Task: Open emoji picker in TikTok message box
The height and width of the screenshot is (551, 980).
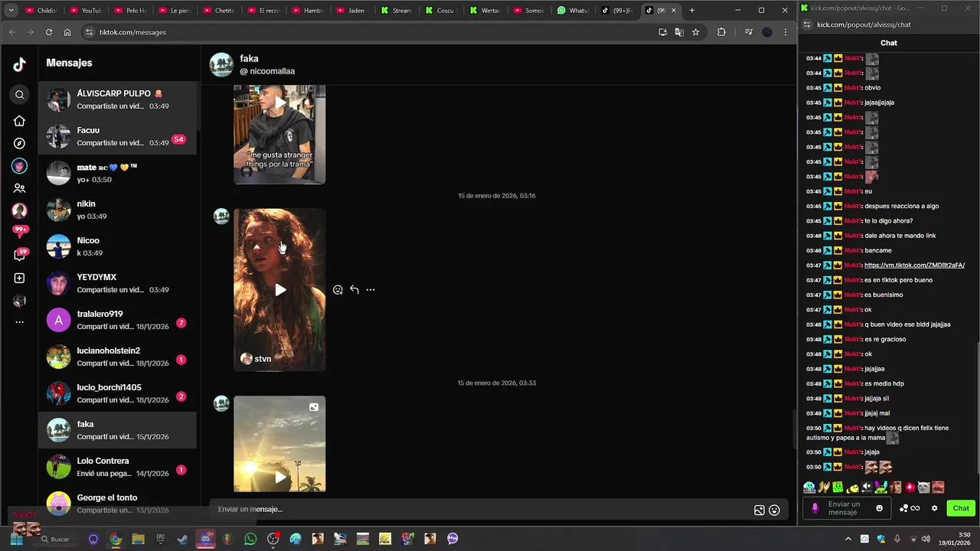Action: [774, 510]
